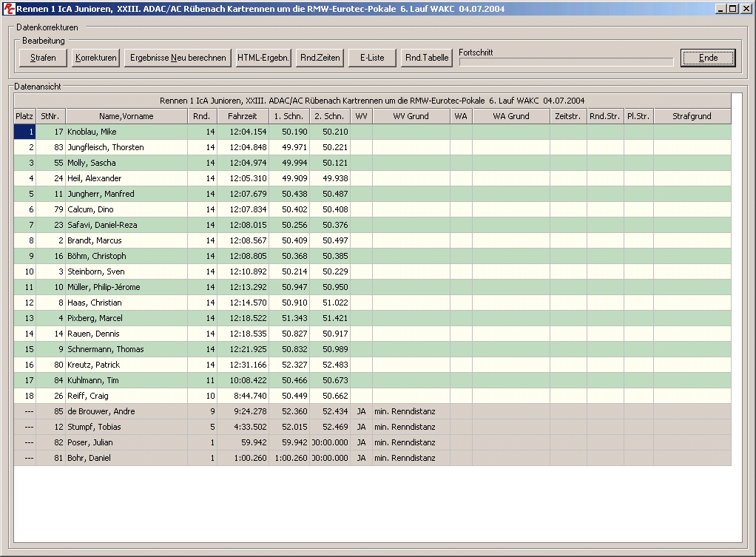Click the Platz column header

24,116
